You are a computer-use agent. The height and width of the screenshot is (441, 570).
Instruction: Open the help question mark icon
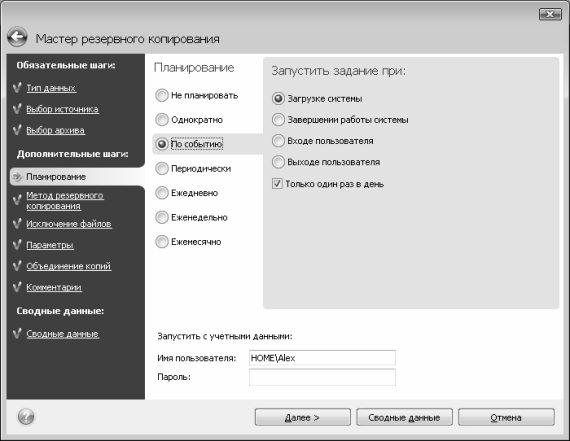[26, 417]
